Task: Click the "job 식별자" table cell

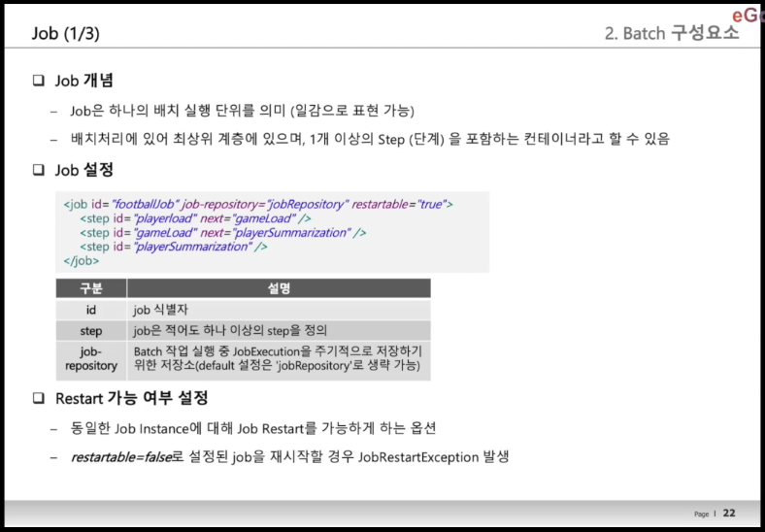Action: [279, 310]
